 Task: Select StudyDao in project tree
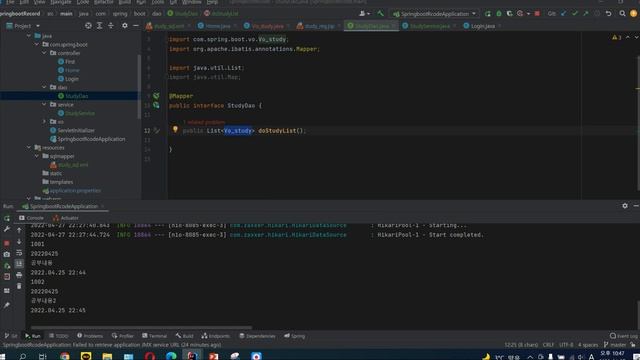coord(76,96)
